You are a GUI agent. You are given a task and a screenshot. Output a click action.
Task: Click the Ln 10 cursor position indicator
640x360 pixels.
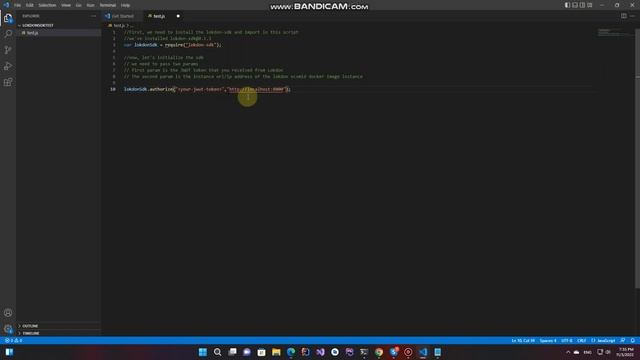coord(523,340)
